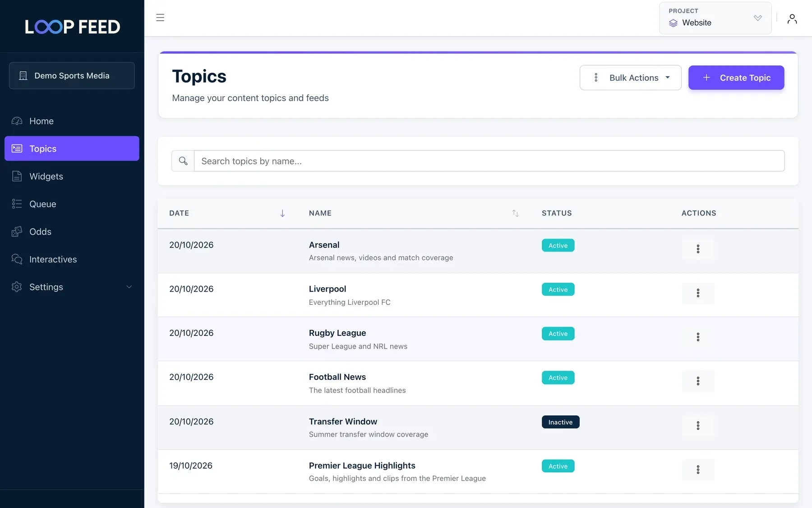This screenshot has width=812, height=508.
Task: Go to Home in the sidebar
Action: (x=72, y=121)
